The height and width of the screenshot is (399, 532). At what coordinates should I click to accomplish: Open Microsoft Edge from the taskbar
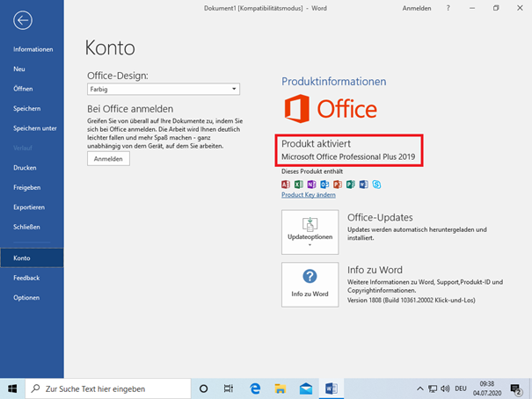point(255,388)
